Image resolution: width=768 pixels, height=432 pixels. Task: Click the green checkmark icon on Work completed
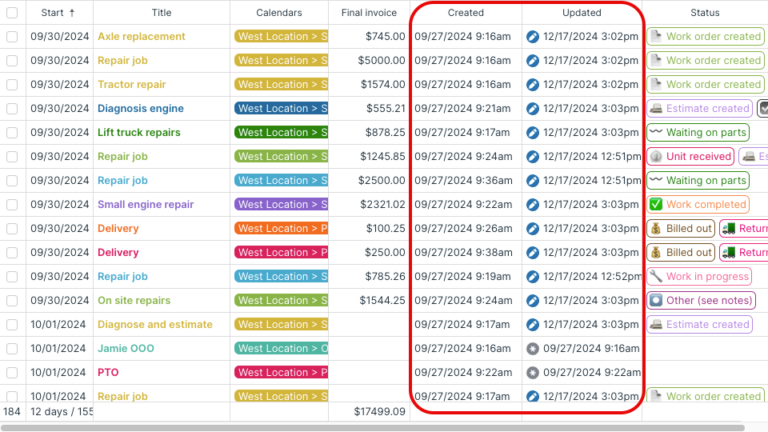point(655,204)
